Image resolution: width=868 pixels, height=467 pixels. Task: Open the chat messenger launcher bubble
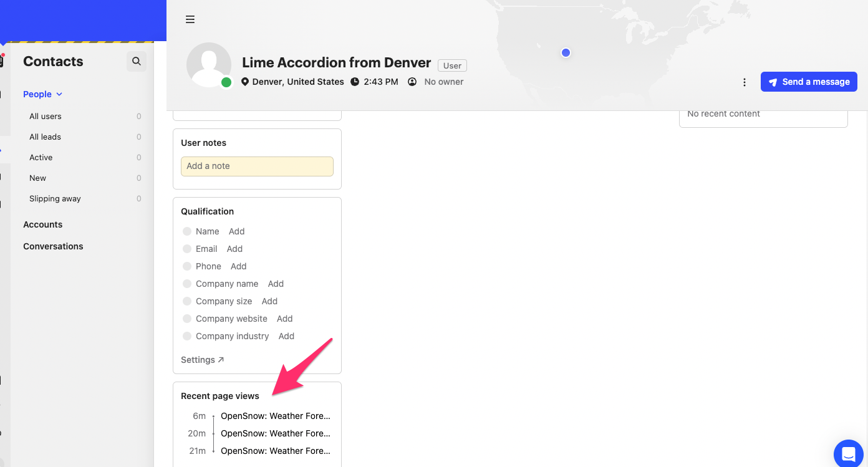point(849,452)
